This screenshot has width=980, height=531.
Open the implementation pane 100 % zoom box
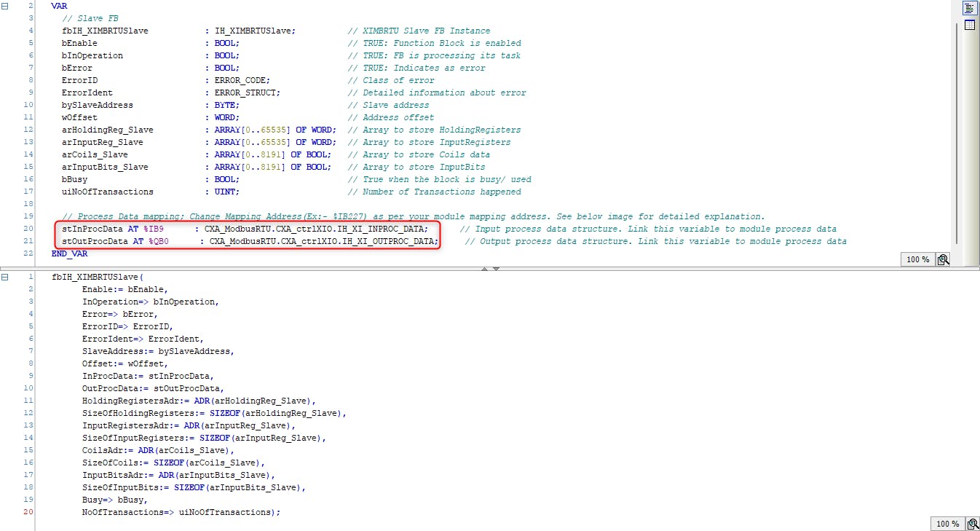click(947, 524)
